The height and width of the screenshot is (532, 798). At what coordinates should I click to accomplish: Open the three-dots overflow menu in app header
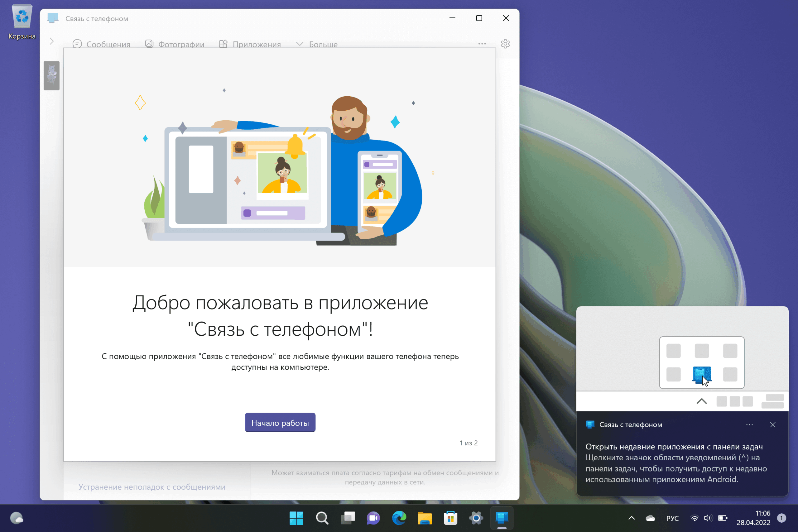482,44
